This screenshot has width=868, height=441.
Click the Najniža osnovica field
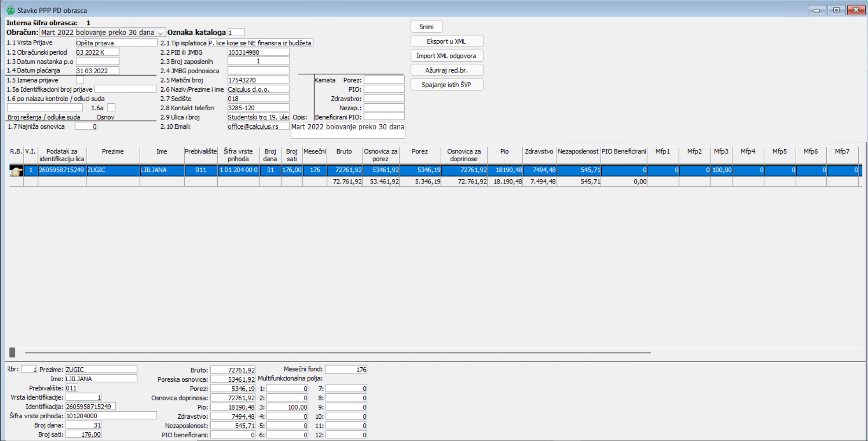pyautogui.click(x=86, y=126)
